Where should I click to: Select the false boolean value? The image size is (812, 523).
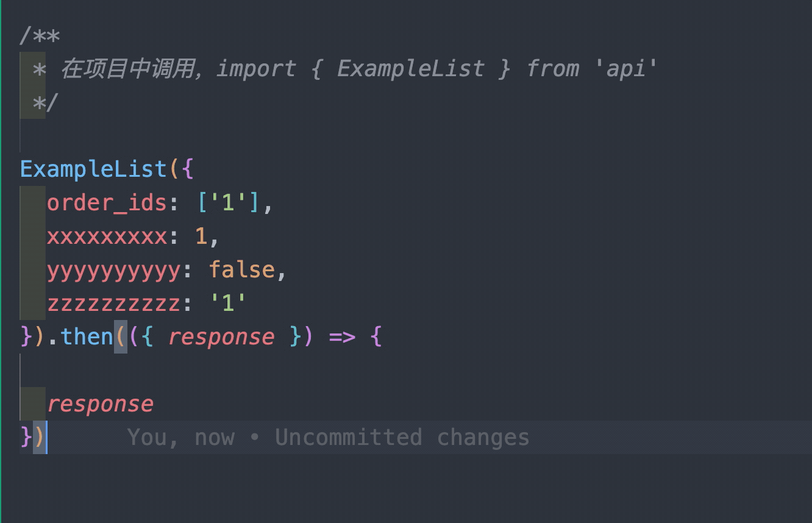(242, 269)
